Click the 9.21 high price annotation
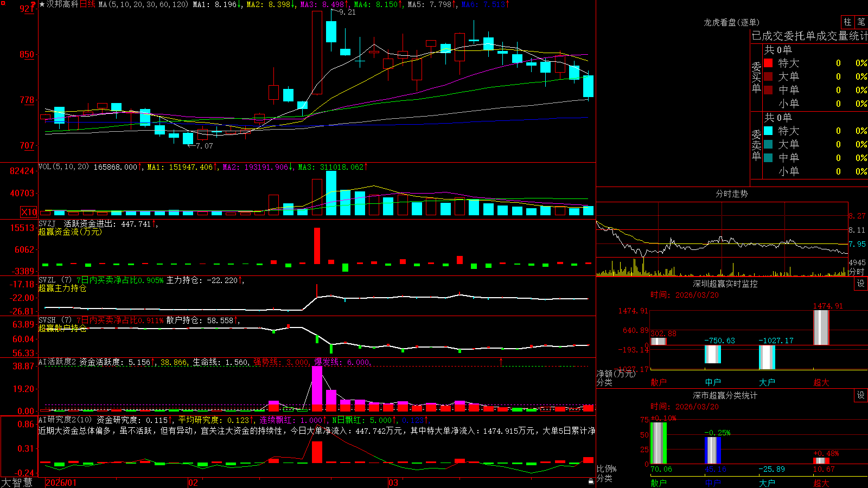 (347, 12)
